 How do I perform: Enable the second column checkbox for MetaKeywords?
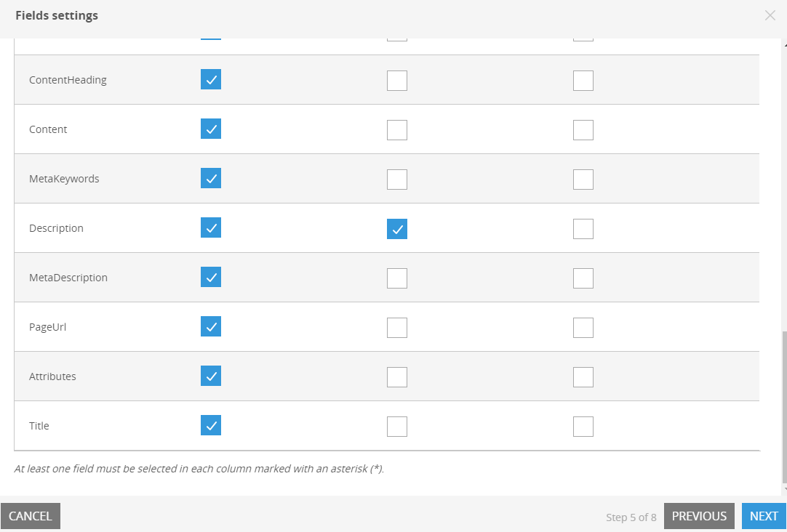click(396, 179)
